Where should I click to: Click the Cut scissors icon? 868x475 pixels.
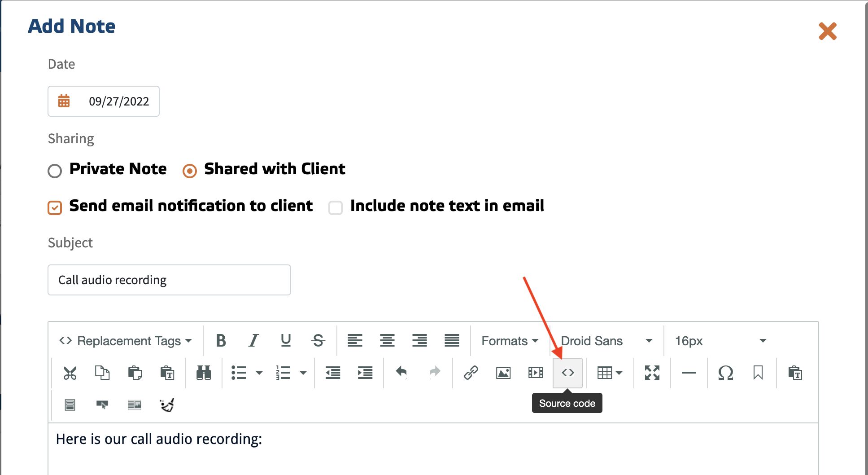tap(70, 373)
